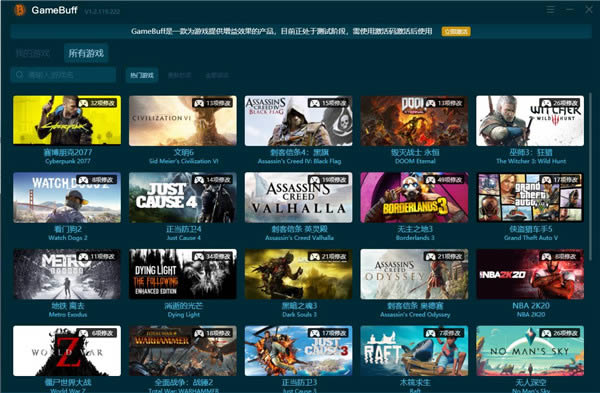Open the Borderlands 3 cover image

pos(414,197)
